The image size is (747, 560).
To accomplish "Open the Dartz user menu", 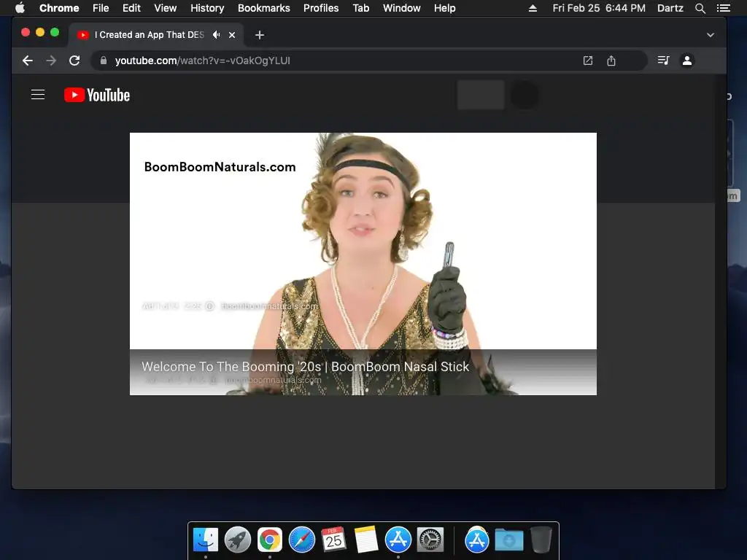I will coord(670,8).
